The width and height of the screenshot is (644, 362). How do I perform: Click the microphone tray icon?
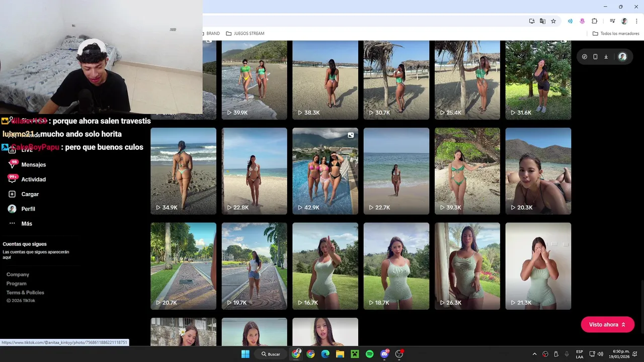pos(567,354)
